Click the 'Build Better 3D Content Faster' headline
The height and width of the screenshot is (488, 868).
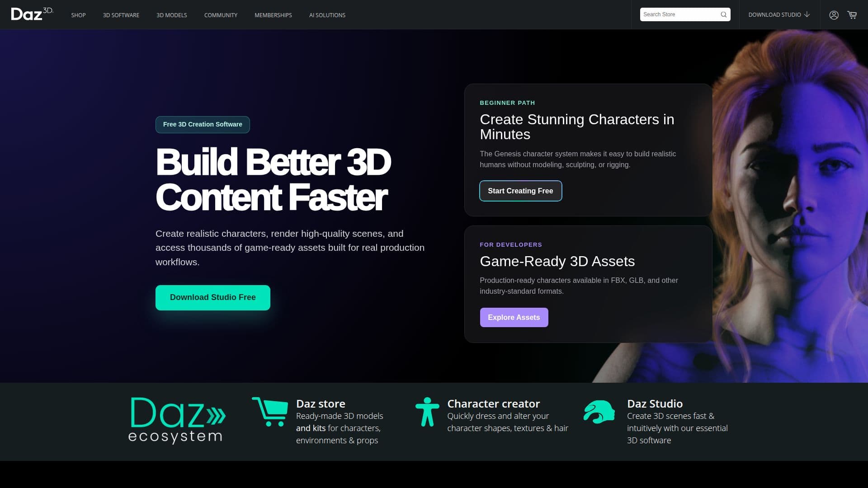click(x=273, y=179)
